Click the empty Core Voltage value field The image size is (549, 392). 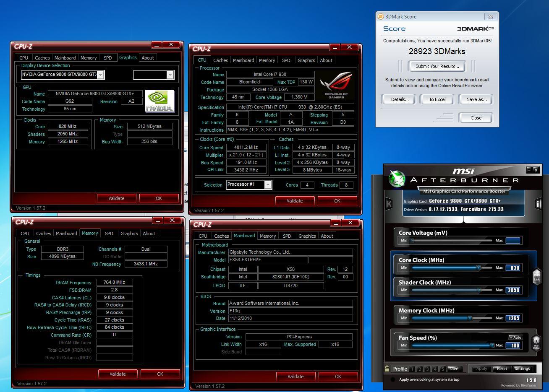pos(514,241)
